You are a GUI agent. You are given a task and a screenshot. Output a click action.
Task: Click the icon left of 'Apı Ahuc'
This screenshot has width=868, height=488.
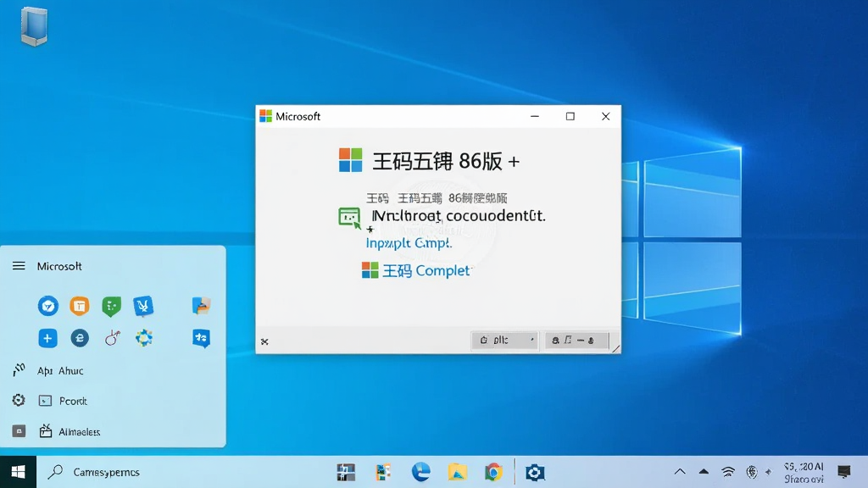click(19, 369)
